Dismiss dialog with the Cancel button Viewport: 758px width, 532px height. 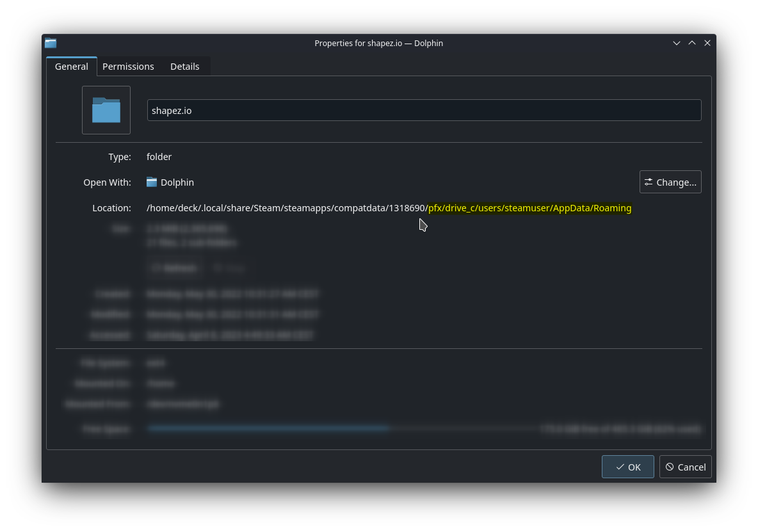coord(685,467)
